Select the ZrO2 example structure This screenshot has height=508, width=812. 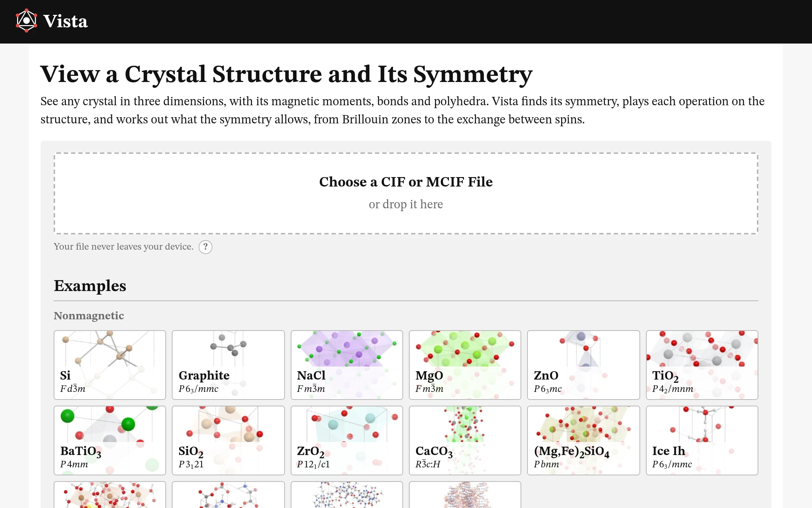click(x=347, y=441)
